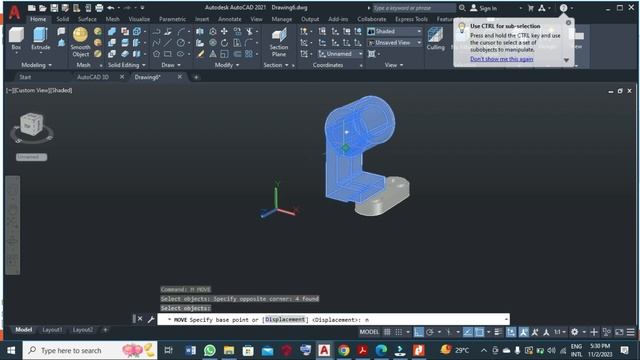Image resolution: width=640 pixels, height=360 pixels.
Task: Toggle grid display in status bar
Action: (x=387, y=332)
